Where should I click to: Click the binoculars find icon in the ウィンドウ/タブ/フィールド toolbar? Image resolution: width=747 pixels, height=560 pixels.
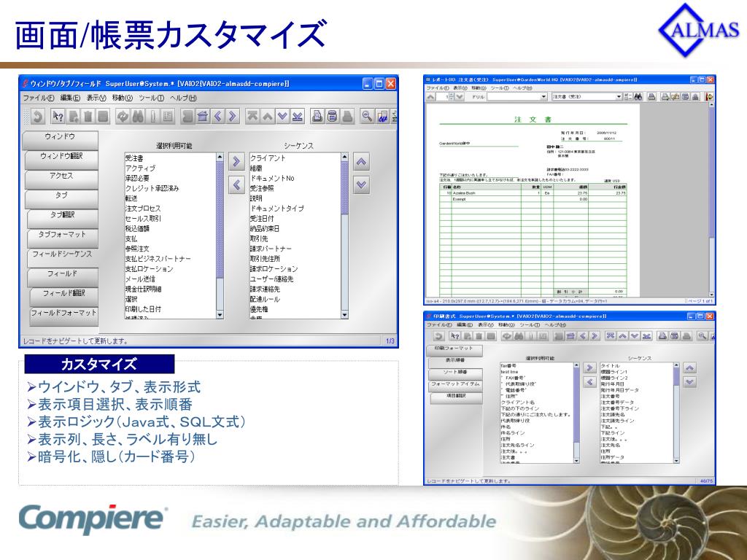point(138,117)
